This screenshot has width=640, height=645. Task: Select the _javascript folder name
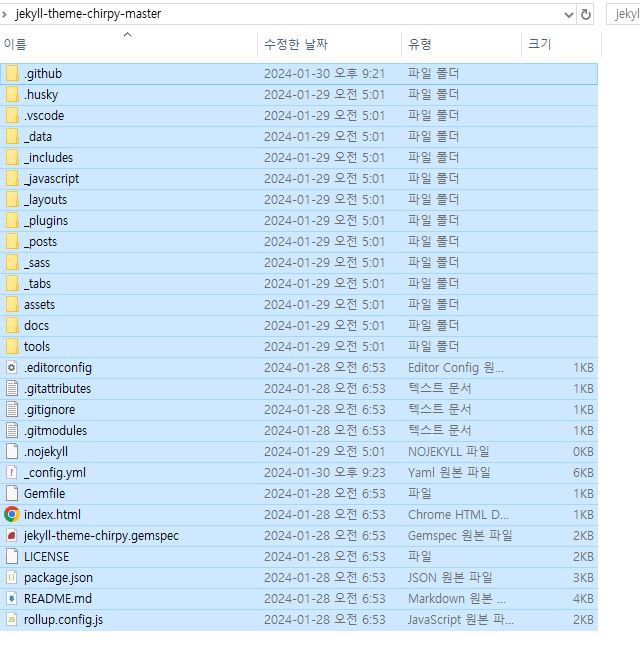[51, 179]
